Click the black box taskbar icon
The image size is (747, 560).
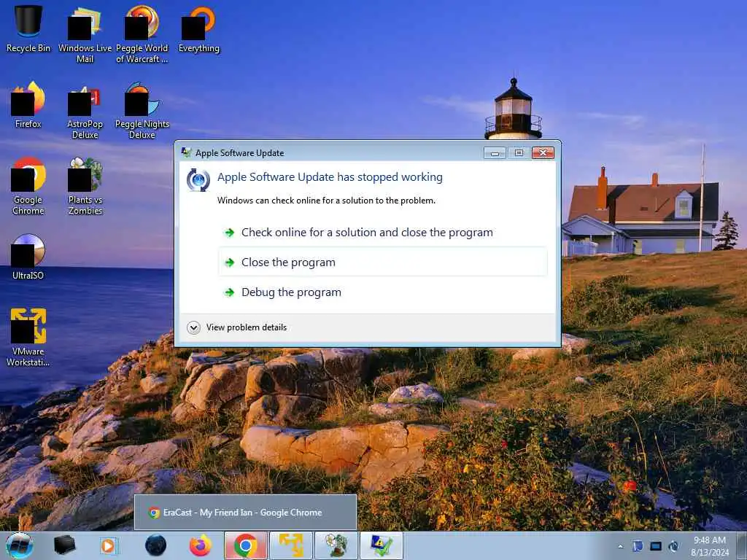pyautogui.click(x=64, y=545)
